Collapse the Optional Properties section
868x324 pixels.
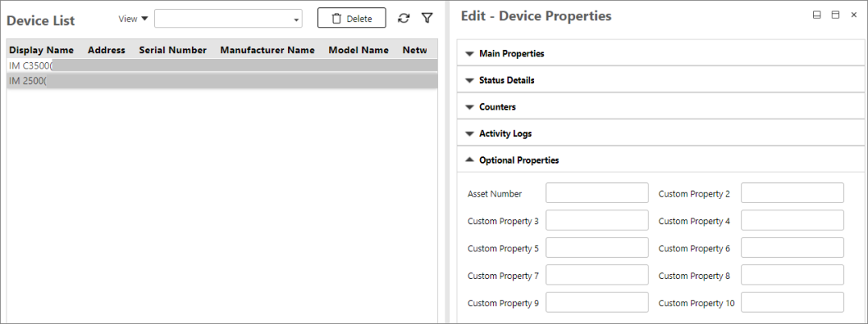pyautogui.click(x=519, y=160)
